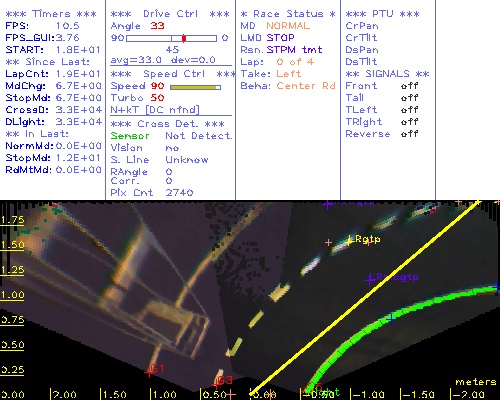Click the 1.75 vertical axis label

tap(13, 220)
